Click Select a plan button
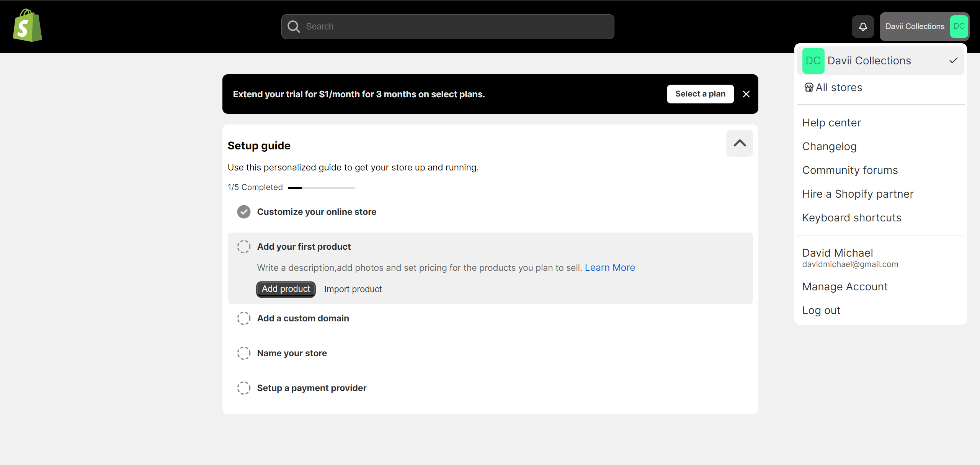This screenshot has height=465, width=980. [700, 94]
